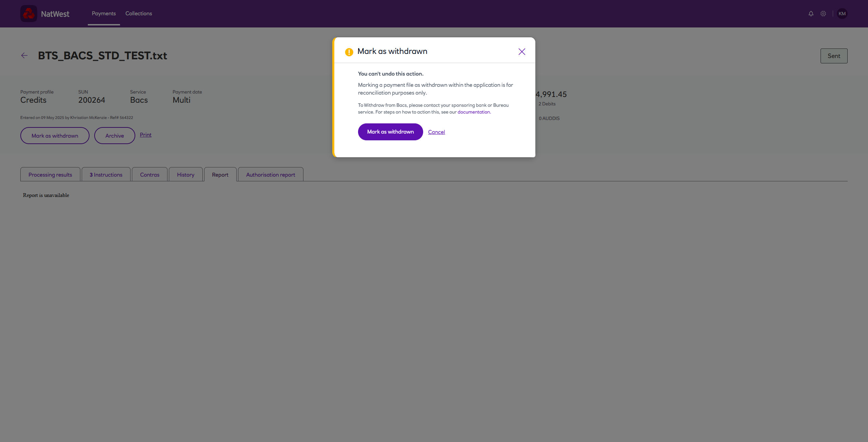Open the documentation link
868x442 pixels.
pos(473,112)
